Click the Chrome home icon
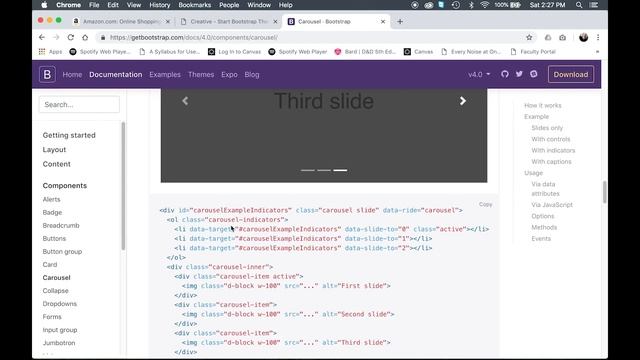Image resolution: width=640 pixels, height=360 pixels. [x=85, y=38]
